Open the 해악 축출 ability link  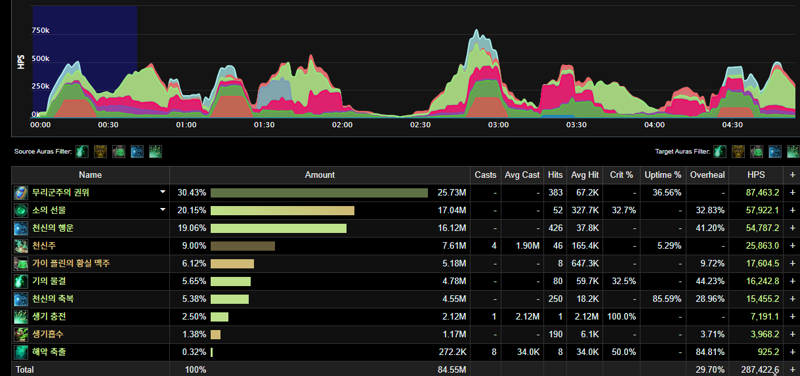[x=48, y=352]
